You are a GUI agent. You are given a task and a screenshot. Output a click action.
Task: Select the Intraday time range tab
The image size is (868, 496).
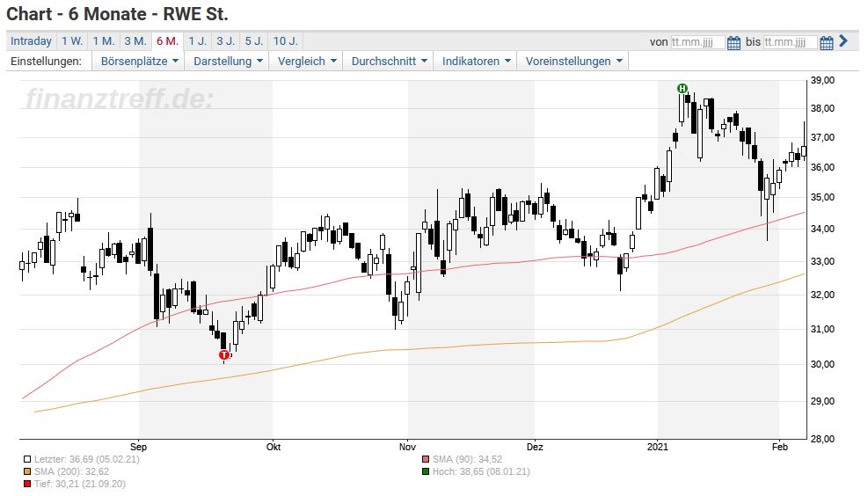click(x=31, y=41)
